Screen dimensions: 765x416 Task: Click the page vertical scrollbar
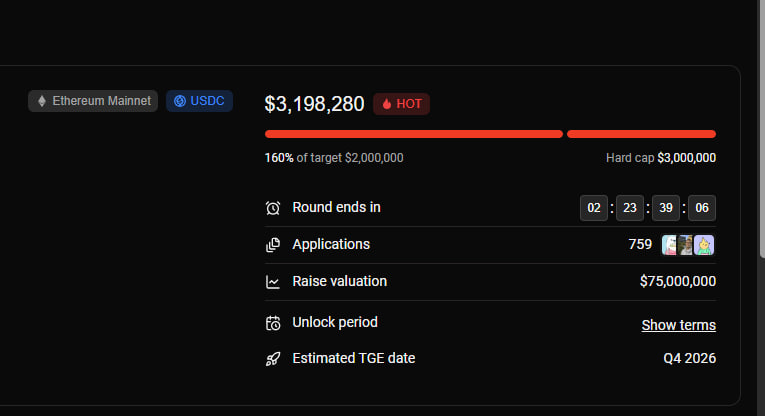tap(762, 129)
